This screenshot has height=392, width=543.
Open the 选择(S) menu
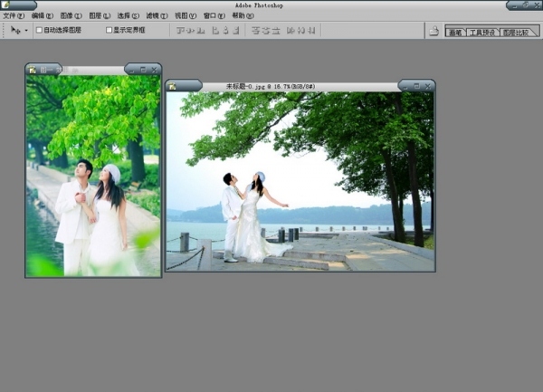point(129,15)
